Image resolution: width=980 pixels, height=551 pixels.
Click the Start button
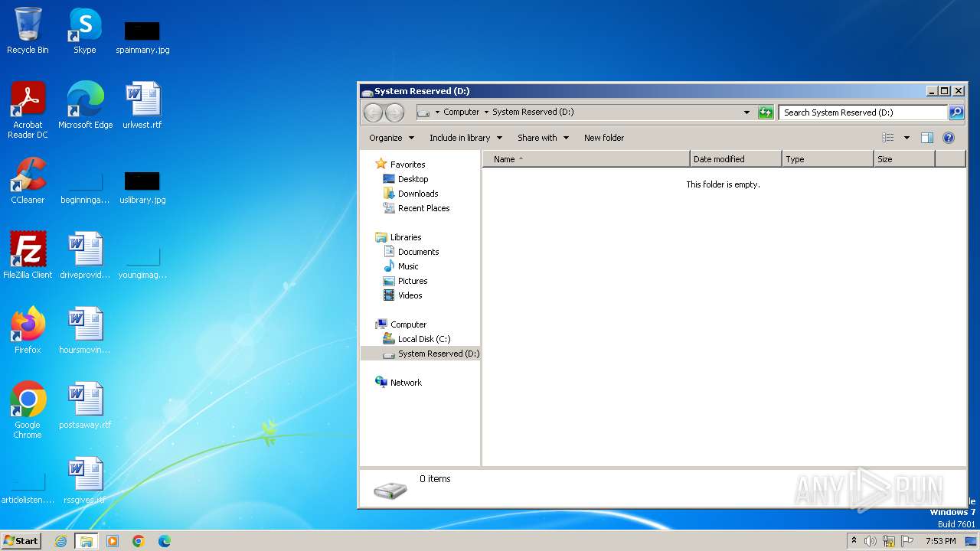[21, 541]
